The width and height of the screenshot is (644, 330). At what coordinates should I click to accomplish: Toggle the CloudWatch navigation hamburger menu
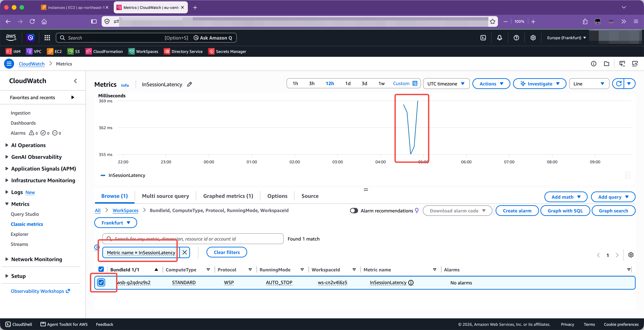click(9, 64)
